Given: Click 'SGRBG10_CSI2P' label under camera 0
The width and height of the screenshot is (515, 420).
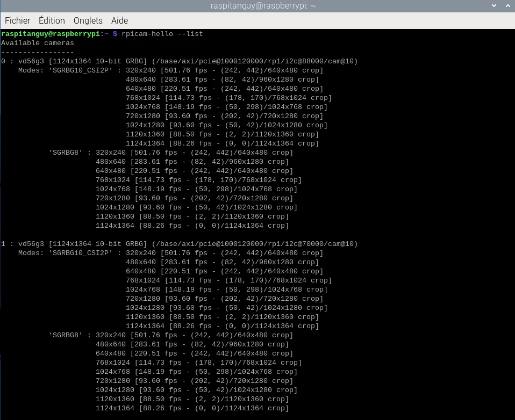Looking at the screenshot, I should (81, 70).
